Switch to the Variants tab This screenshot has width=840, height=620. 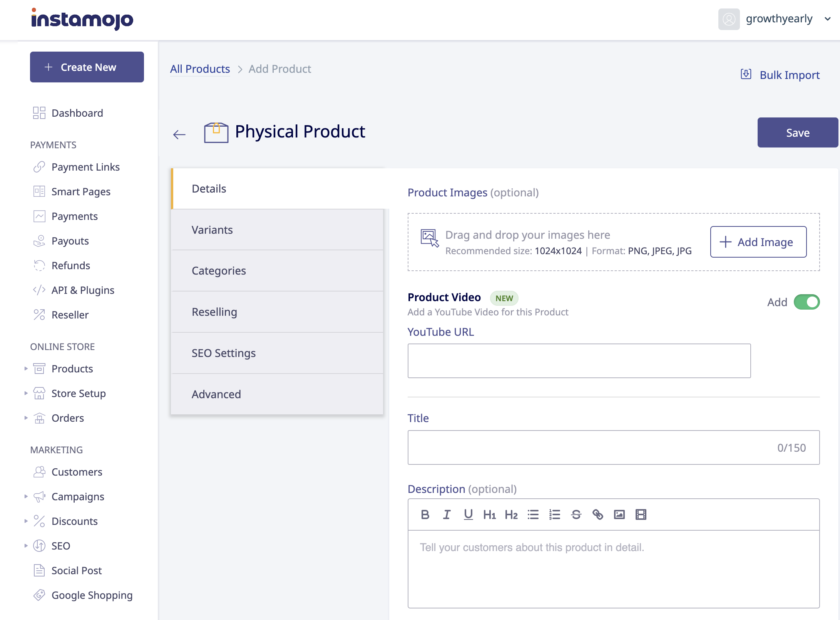277,230
